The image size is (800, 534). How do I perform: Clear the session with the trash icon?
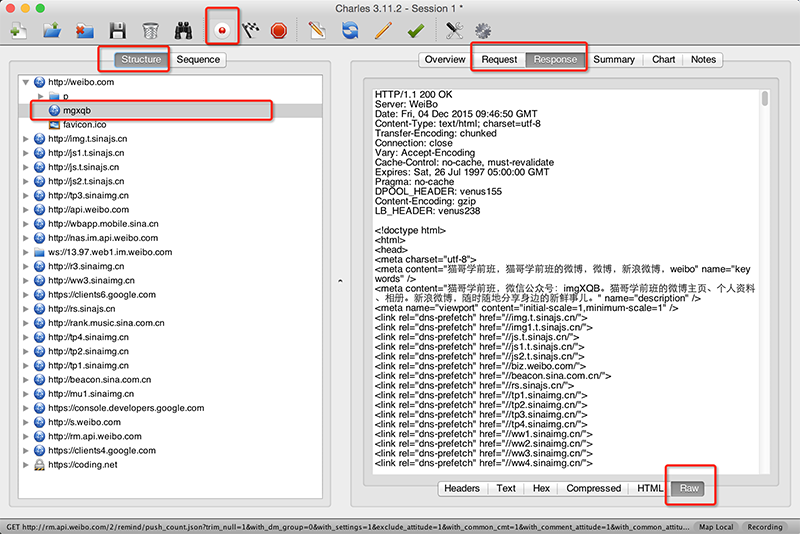tap(150, 31)
